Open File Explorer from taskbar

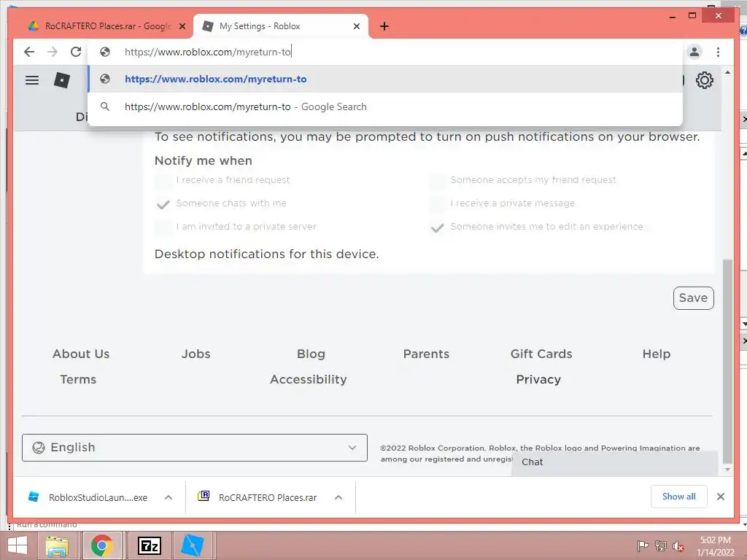tap(57, 545)
